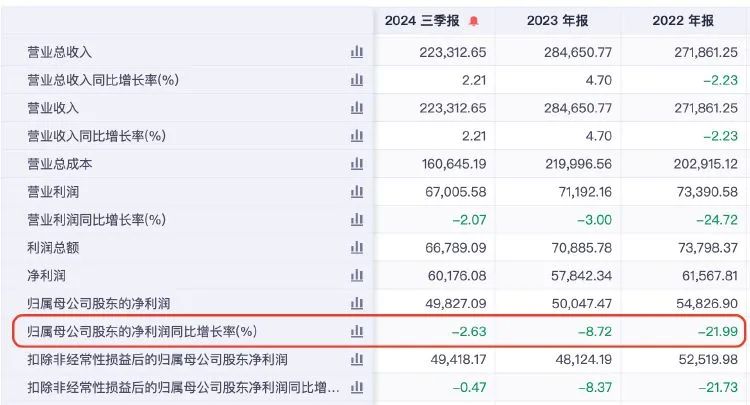Click chart icon for 营业利润同比增长率 row
Screen dimensions: 750x405
click(357, 219)
